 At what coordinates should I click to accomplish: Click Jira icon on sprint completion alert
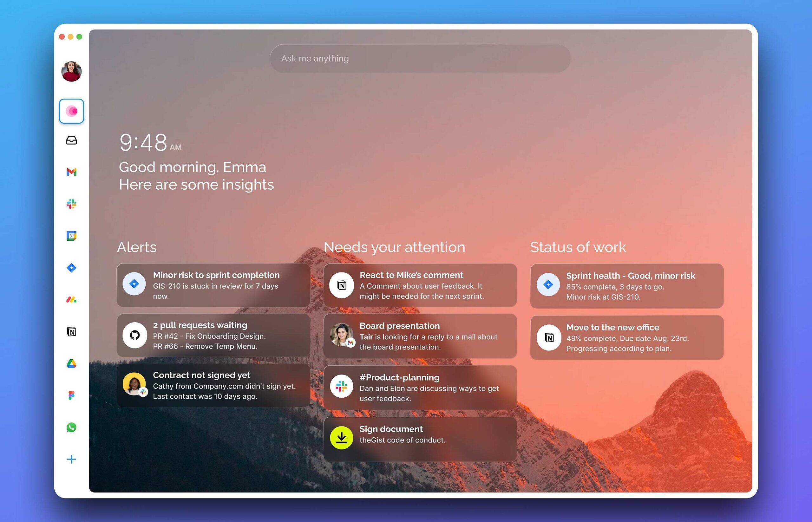click(x=134, y=284)
